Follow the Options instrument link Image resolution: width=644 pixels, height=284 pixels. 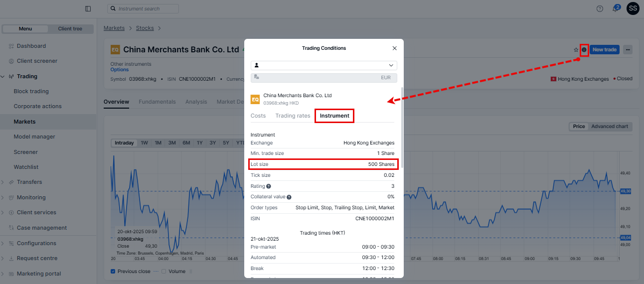(x=120, y=70)
